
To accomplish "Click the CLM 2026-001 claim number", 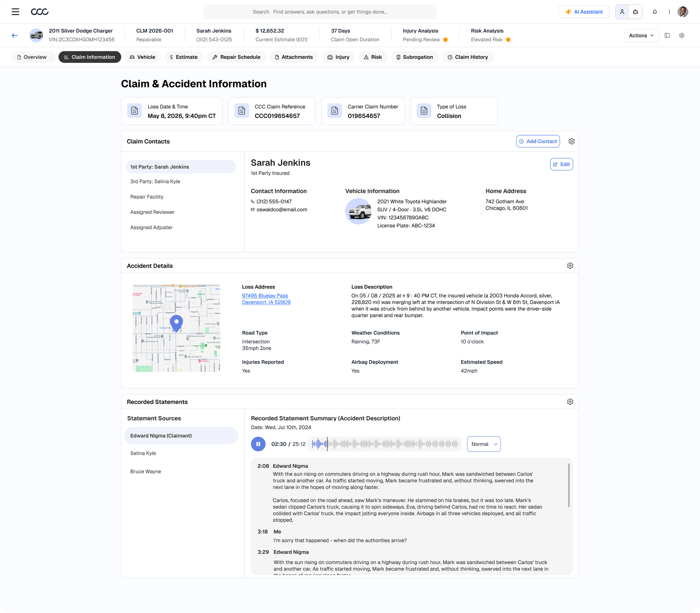I will click(155, 31).
